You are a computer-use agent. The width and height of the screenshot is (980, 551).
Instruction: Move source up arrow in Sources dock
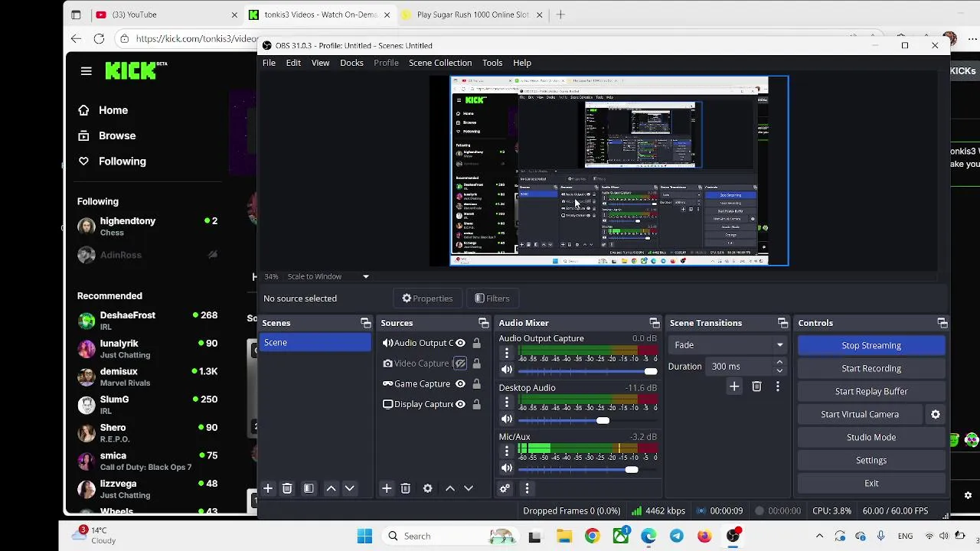[450, 488]
